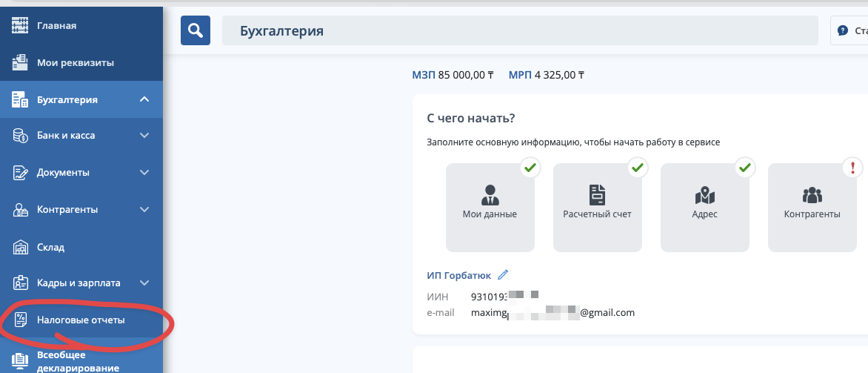Open the Расчетный счет card

pos(597,208)
